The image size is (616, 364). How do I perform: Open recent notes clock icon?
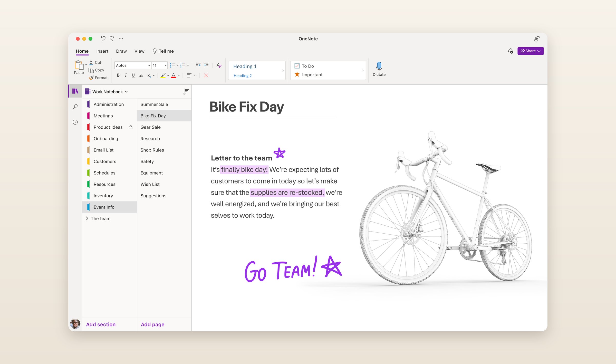75,122
